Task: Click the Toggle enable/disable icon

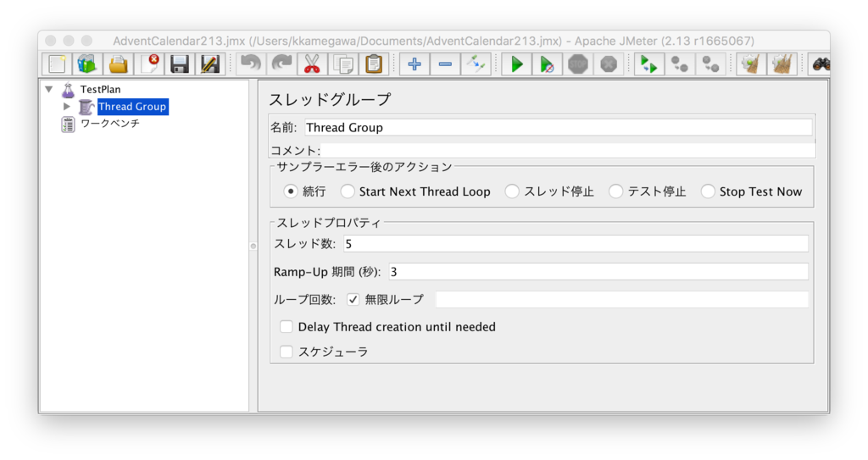Action: 476,64
